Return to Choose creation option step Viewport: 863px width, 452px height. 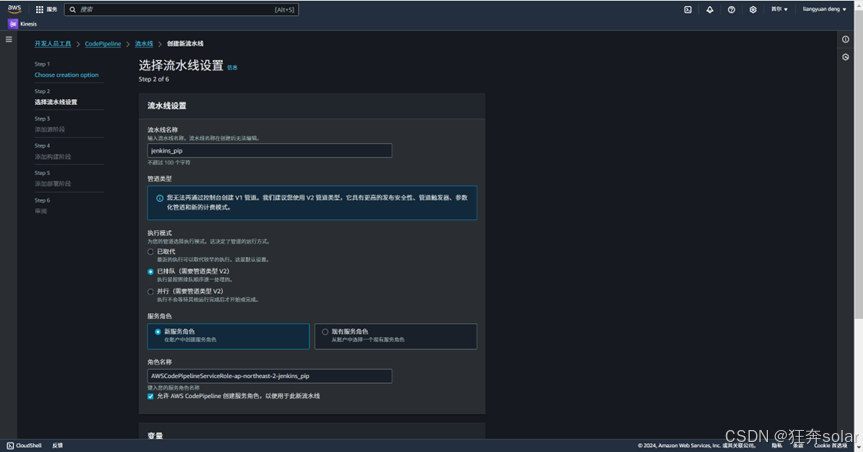[x=67, y=75]
